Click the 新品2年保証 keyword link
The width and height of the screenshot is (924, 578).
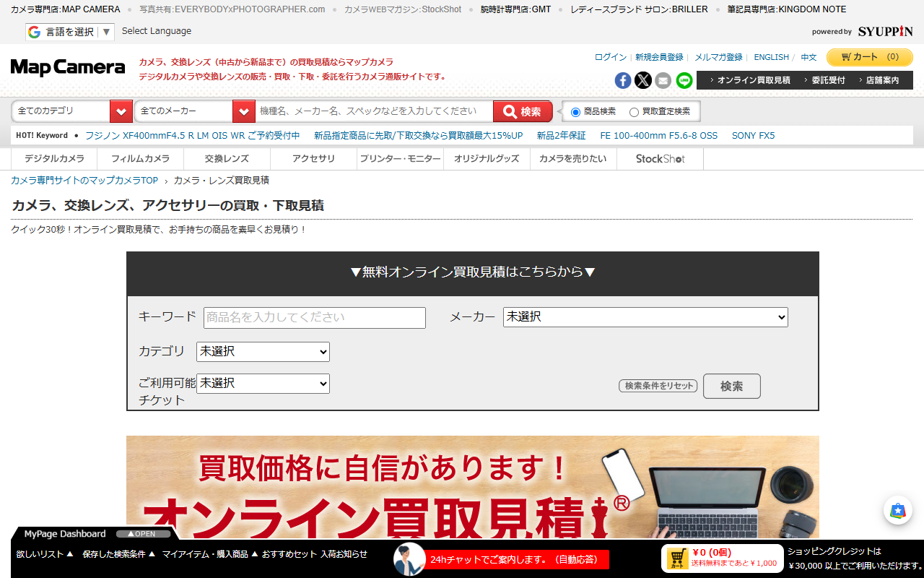tap(562, 135)
